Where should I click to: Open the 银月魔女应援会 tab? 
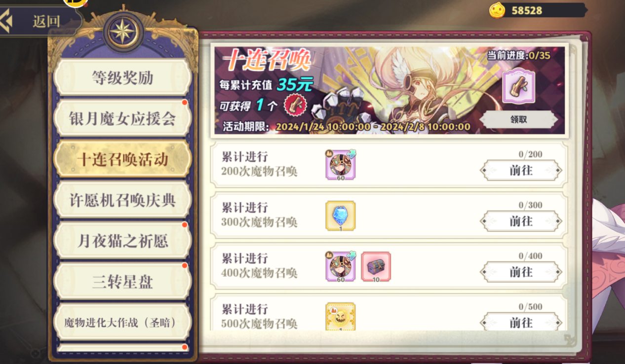tap(122, 119)
